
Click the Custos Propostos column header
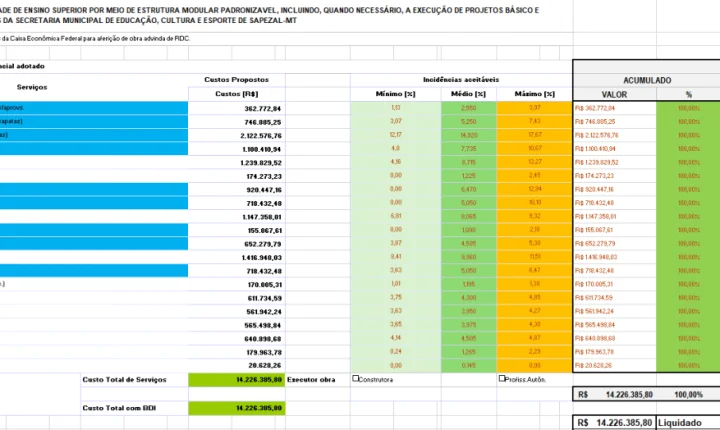[236, 79]
